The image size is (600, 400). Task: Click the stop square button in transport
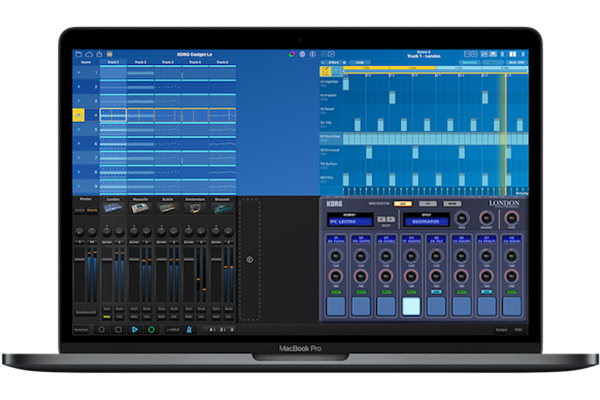click(118, 329)
